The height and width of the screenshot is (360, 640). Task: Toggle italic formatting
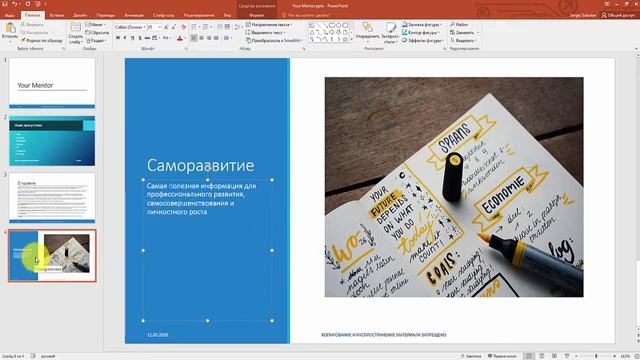coord(125,38)
